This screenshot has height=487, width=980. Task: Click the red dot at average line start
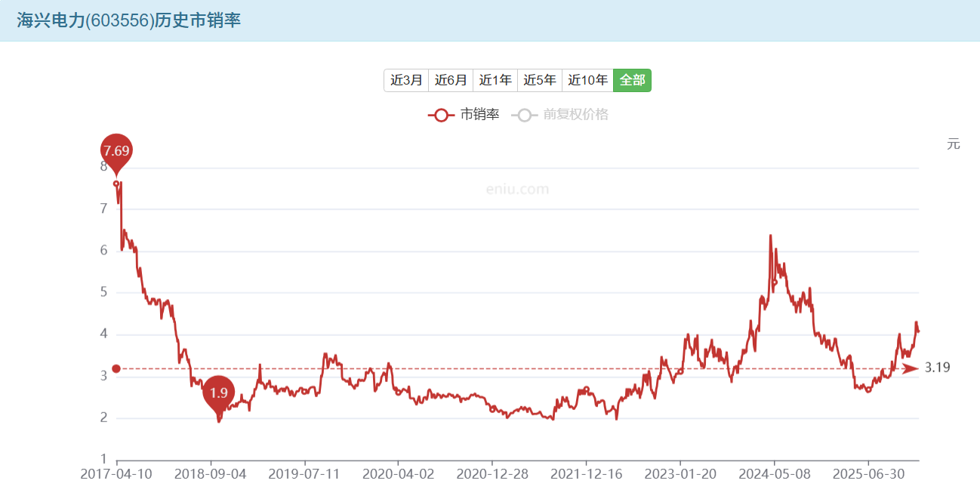point(116,368)
